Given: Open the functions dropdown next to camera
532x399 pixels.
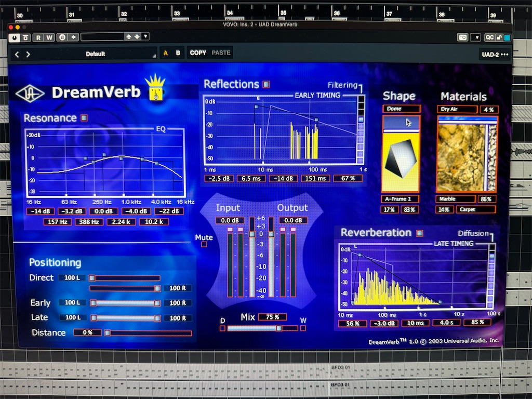Looking at the screenshot, I should click(x=477, y=37).
